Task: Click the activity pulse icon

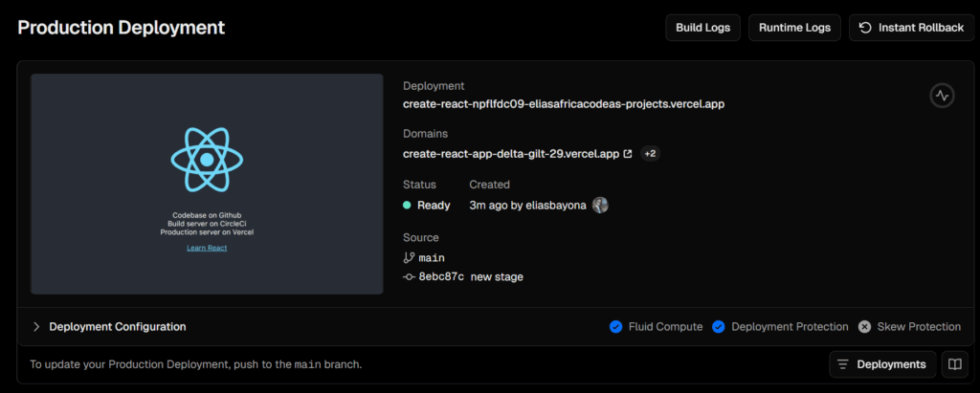Action: point(942,97)
